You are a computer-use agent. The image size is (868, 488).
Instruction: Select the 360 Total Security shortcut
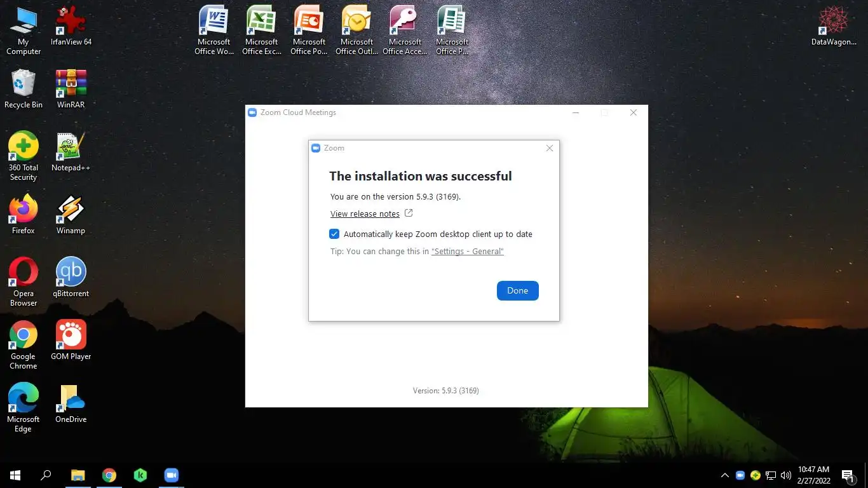tap(24, 156)
